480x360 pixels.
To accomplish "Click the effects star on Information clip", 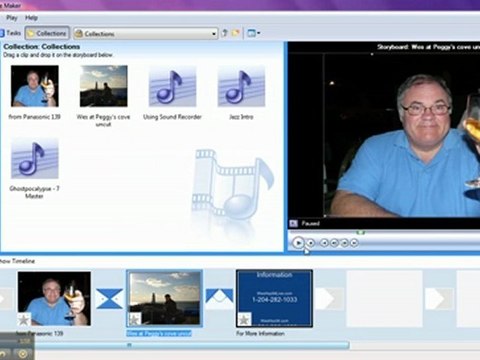I will [x=244, y=319].
